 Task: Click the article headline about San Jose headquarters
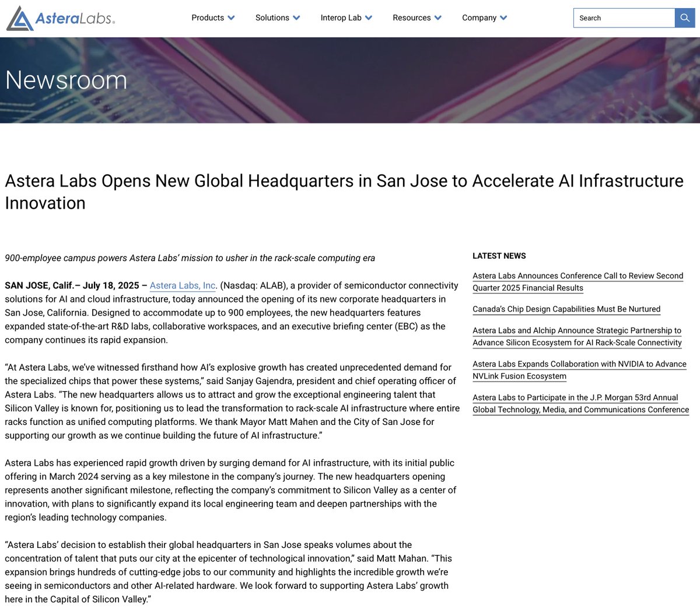(344, 192)
